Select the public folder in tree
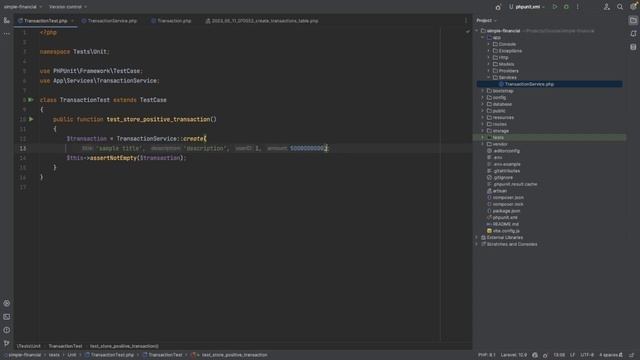The height and width of the screenshot is (360, 640). click(x=499, y=111)
